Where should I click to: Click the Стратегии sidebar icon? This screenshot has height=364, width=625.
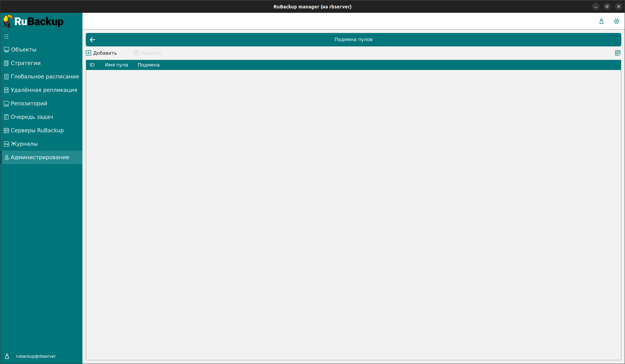coord(6,63)
